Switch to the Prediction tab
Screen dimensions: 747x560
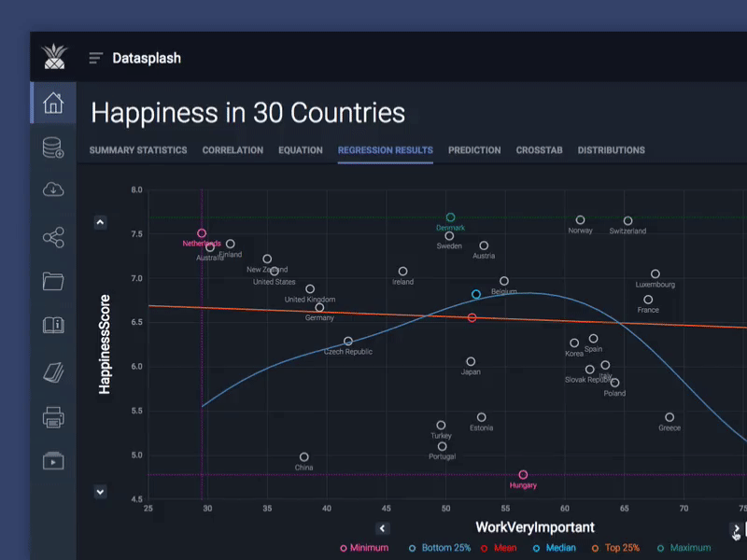point(474,150)
